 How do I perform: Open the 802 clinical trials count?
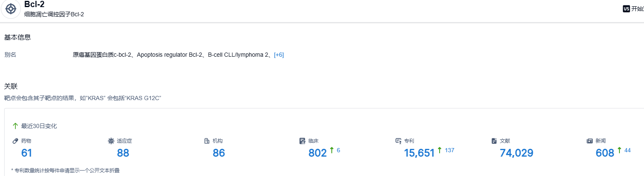[317, 153]
